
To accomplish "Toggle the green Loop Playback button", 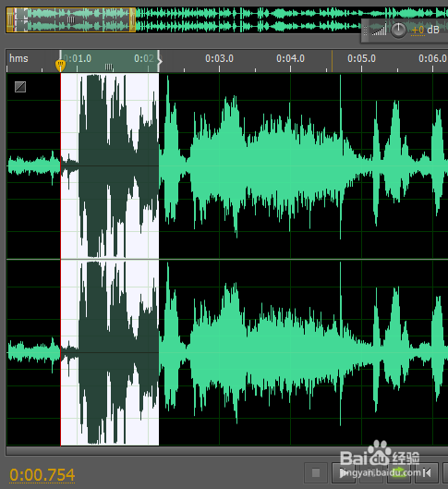I will [x=399, y=472].
